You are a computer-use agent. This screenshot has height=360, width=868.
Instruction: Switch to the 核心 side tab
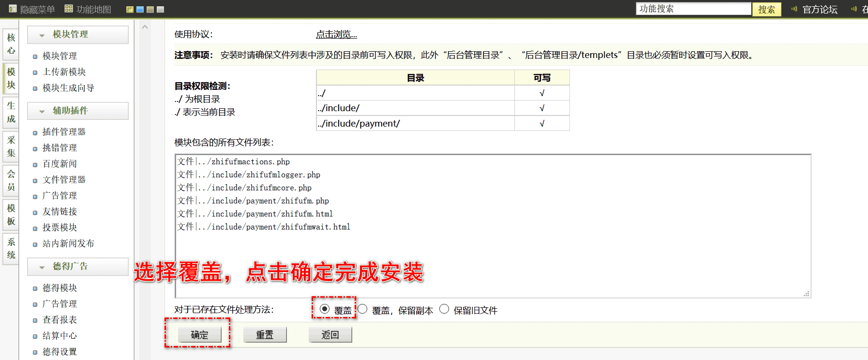(11, 44)
